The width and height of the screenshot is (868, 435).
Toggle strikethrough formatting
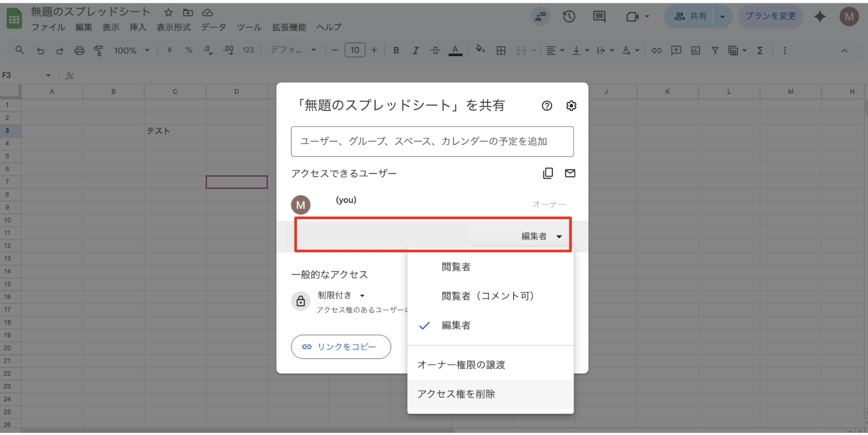[x=435, y=50]
